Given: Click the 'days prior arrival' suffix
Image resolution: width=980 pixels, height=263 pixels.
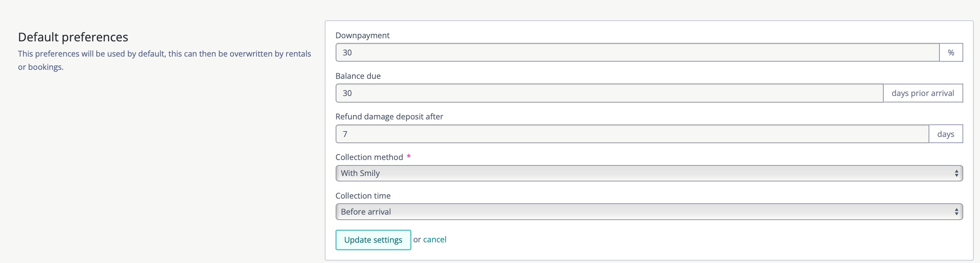Looking at the screenshot, I should [922, 93].
